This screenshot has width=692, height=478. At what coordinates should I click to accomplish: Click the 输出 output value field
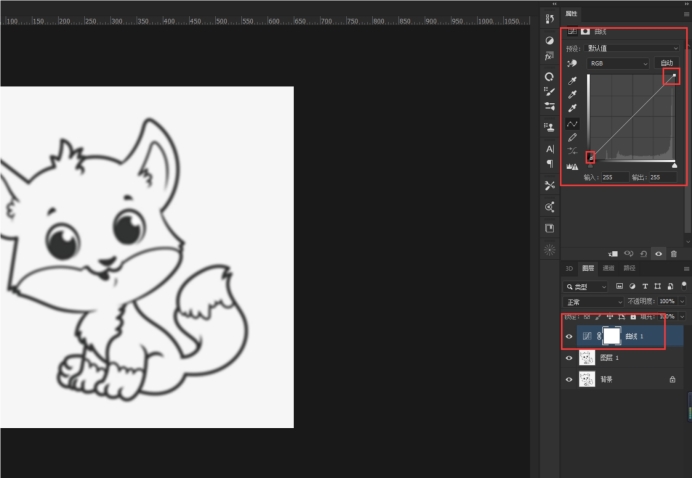tap(662, 177)
